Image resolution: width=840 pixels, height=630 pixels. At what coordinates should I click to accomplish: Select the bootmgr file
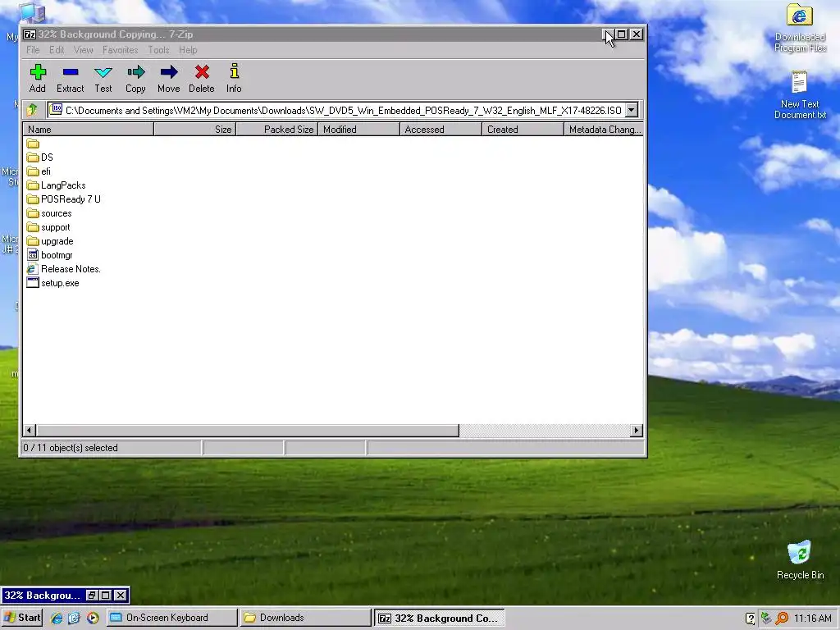pos(50,254)
